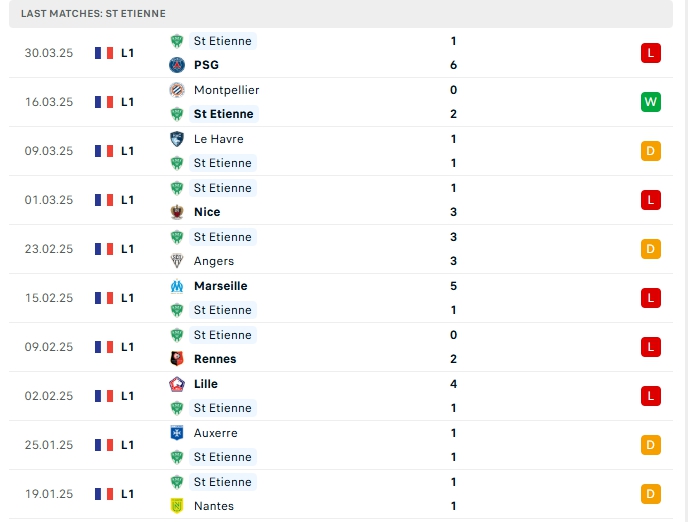Click the red L badge for PSG match
The width and height of the screenshot is (688, 522).
click(x=650, y=53)
